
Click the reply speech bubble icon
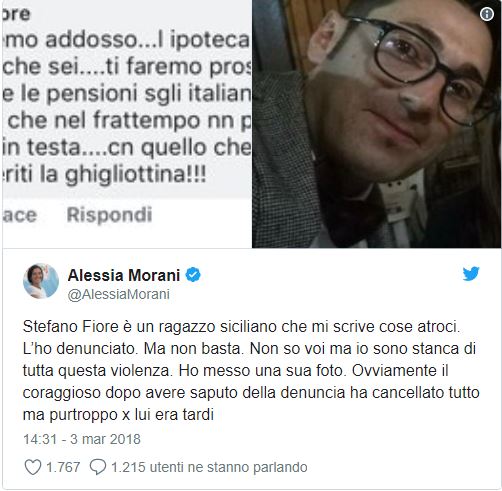[98, 467]
